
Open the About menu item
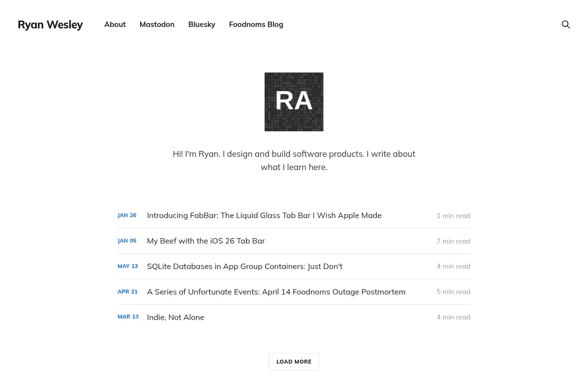point(115,24)
